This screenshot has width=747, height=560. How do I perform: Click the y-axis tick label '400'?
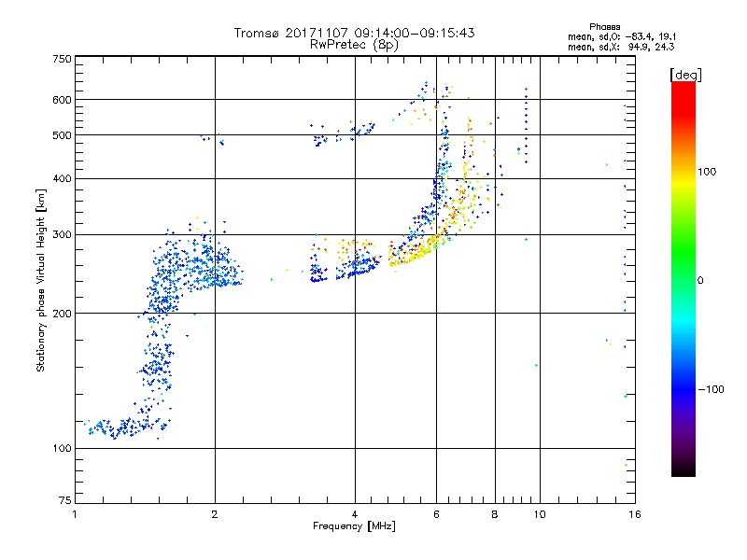[62, 179]
